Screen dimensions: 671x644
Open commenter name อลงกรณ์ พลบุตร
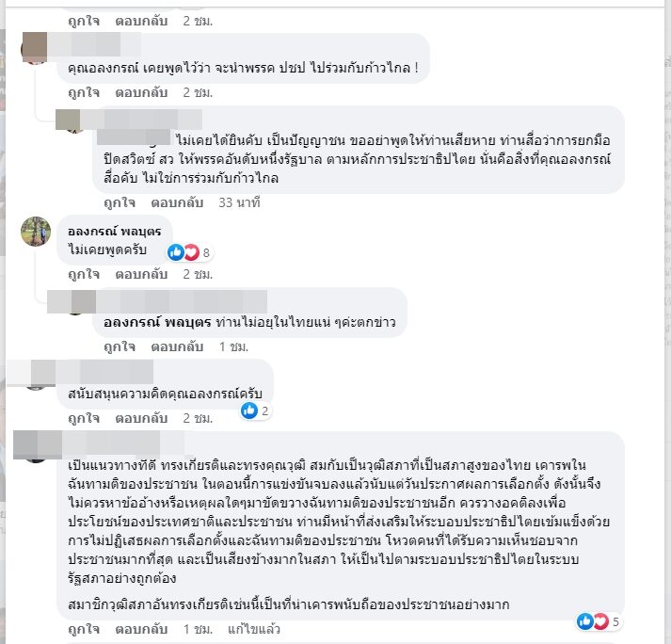tap(114, 232)
